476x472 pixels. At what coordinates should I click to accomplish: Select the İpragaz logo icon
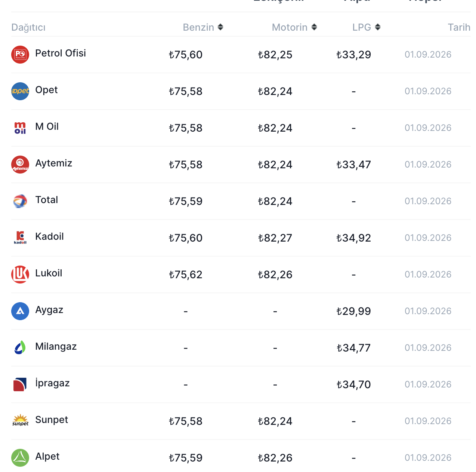coord(20,384)
